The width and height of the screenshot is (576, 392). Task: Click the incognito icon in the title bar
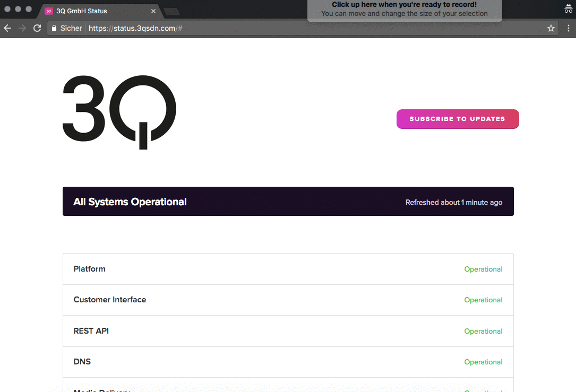(x=568, y=9)
